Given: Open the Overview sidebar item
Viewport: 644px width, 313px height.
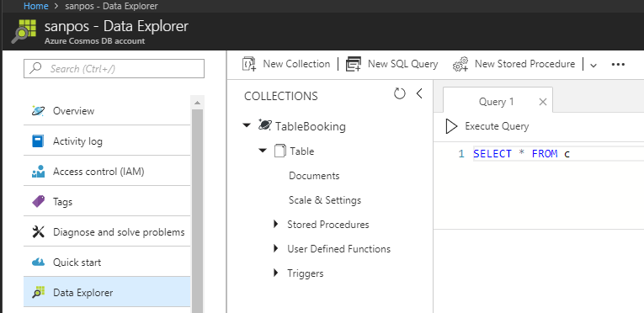Looking at the screenshot, I should point(107,111).
